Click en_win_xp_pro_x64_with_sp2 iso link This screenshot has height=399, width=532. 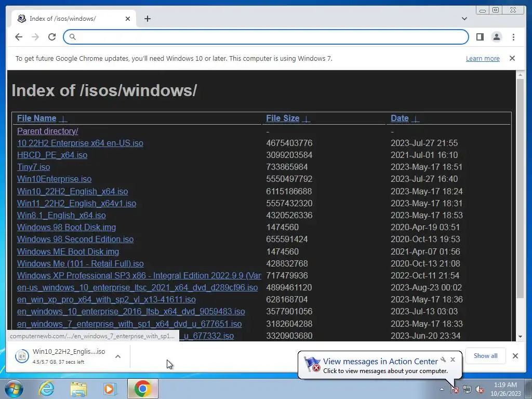(x=107, y=299)
